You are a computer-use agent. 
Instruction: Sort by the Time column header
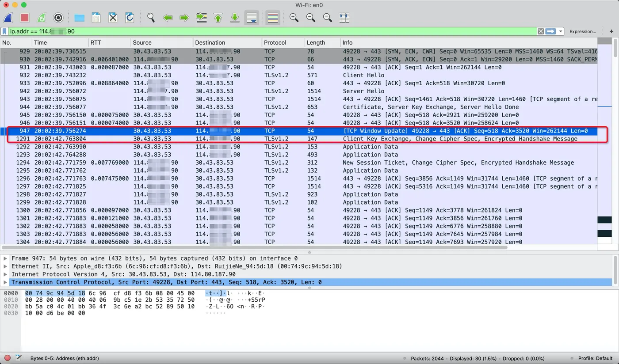pyautogui.click(x=60, y=42)
